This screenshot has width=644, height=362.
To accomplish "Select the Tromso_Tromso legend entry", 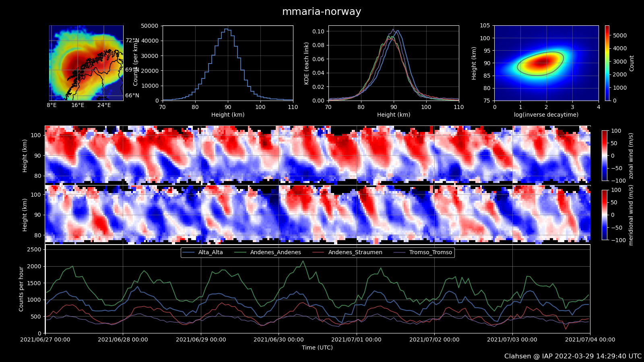I will coord(423,252).
